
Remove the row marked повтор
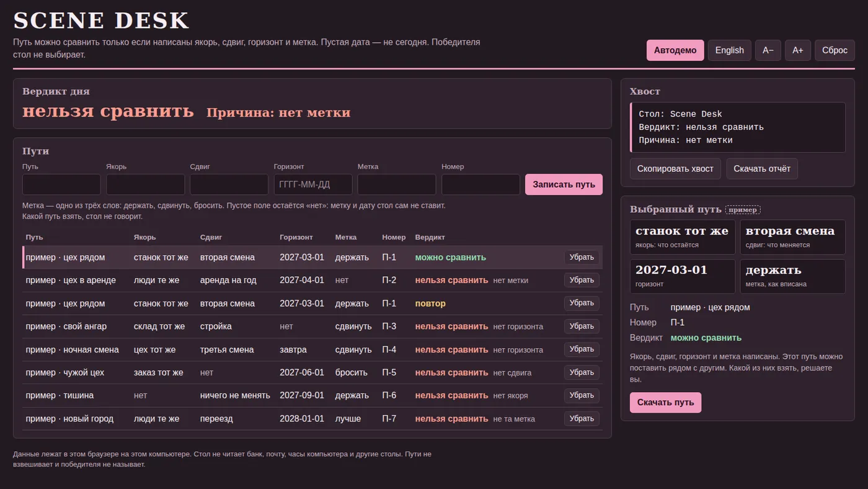click(582, 303)
